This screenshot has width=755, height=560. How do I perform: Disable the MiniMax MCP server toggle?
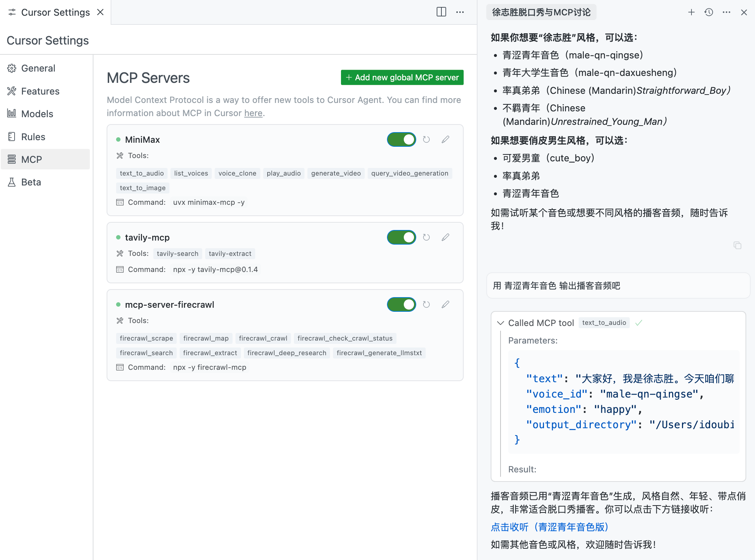pyautogui.click(x=401, y=139)
